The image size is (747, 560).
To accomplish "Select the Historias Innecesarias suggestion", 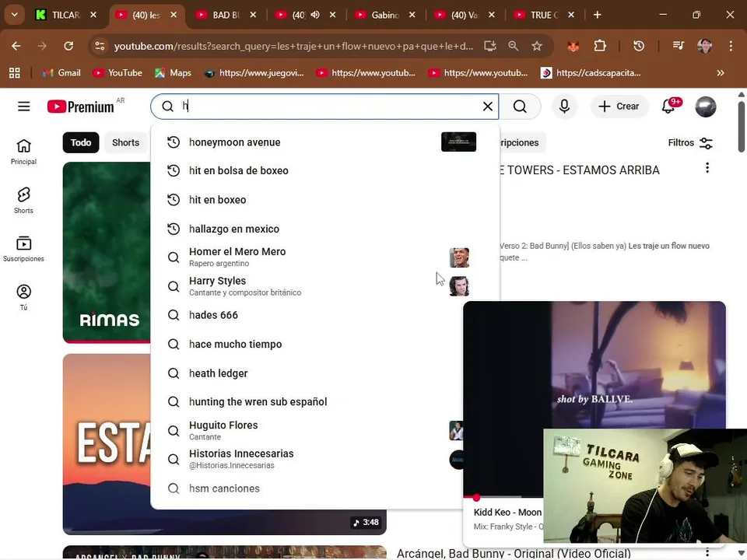I will pyautogui.click(x=307, y=459).
